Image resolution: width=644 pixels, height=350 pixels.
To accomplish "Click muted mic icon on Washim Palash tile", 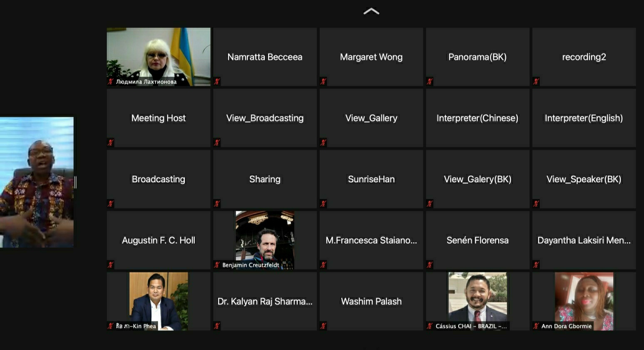I will (323, 326).
